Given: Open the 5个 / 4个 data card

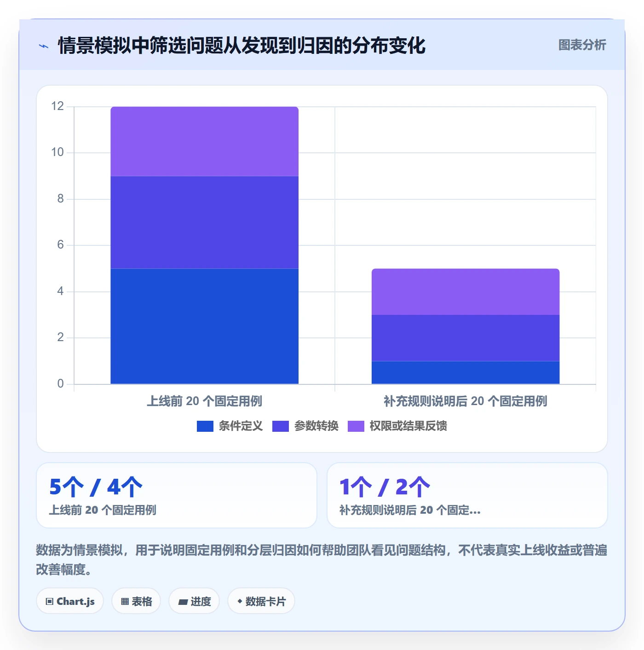Looking at the screenshot, I should pyautogui.click(x=177, y=495).
